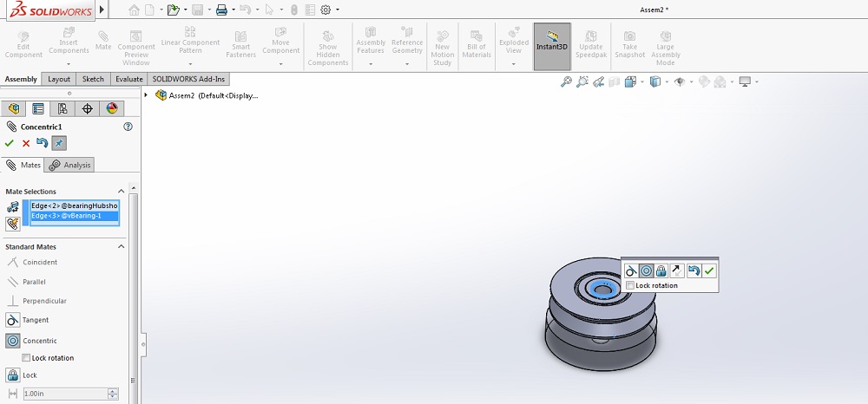Image resolution: width=868 pixels, height=404 pixels.
Task: Click the Zoom to Area icon
Action: 582,81
